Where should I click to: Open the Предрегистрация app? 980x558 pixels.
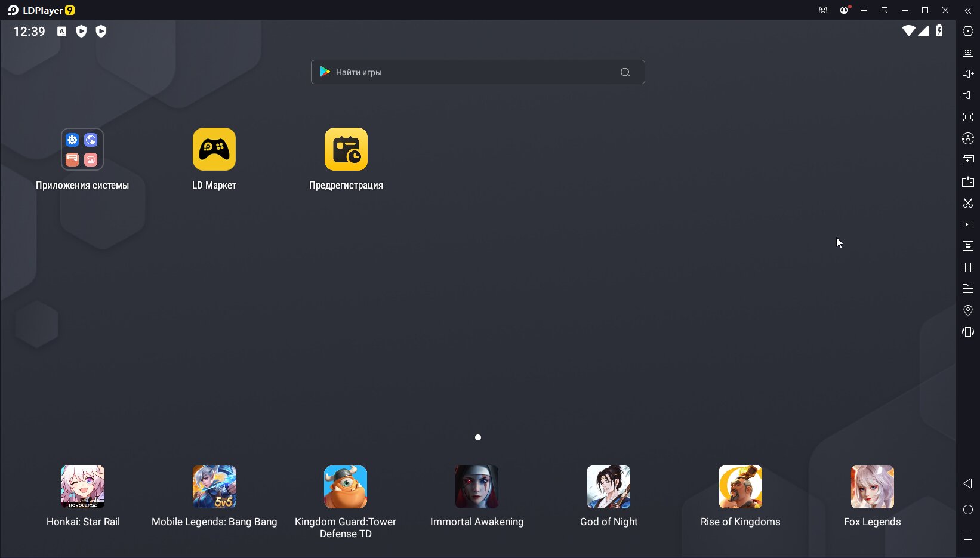click(x=346, y=149)
